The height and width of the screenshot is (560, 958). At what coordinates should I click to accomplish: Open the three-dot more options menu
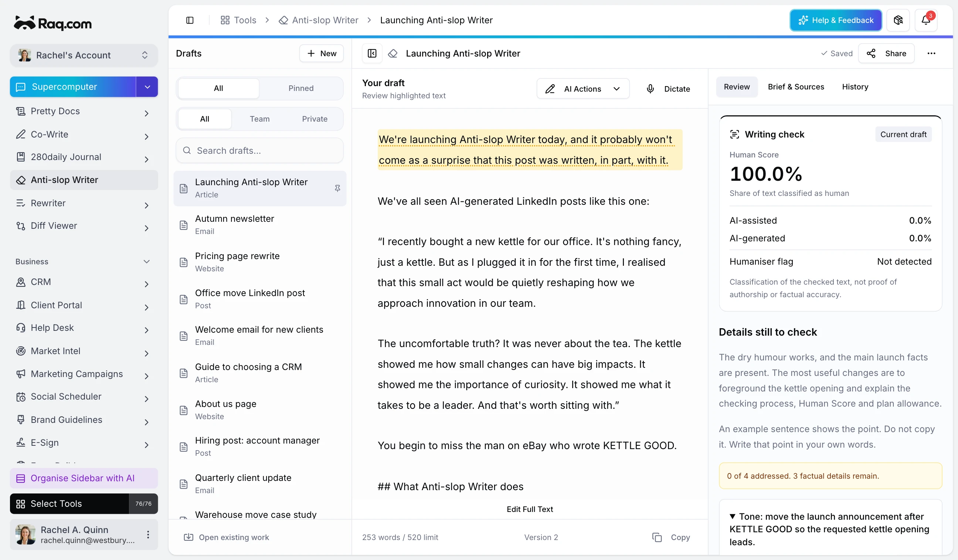point(931,53)
